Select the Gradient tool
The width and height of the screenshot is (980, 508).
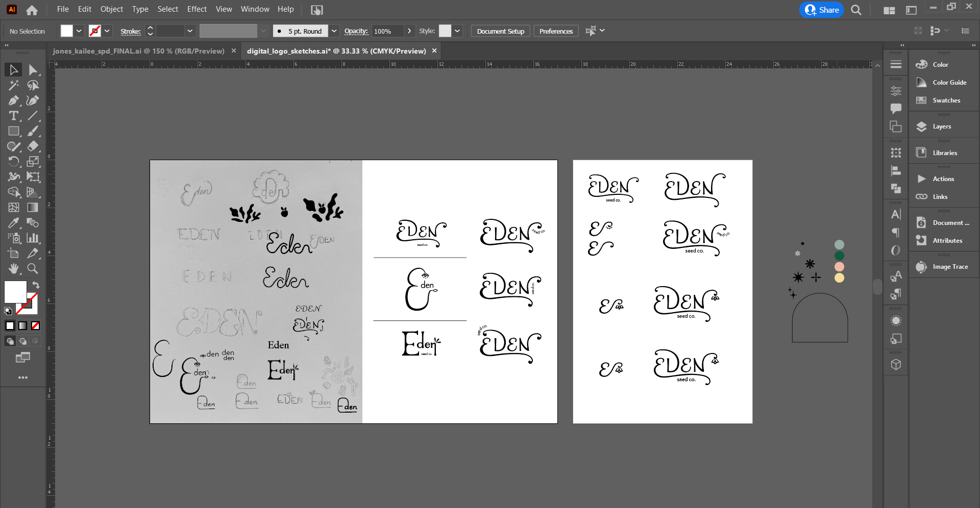[33, 208]
